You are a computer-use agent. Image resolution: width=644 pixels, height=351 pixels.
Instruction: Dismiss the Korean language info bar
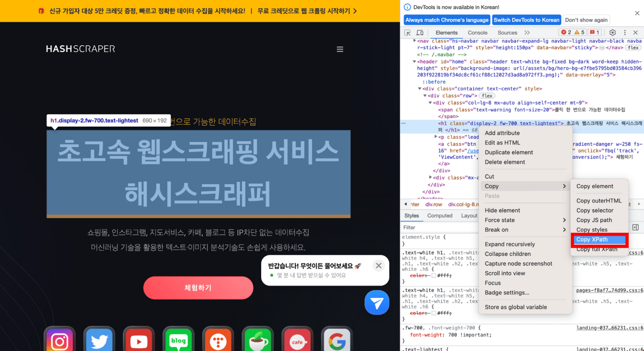(637, 13)
